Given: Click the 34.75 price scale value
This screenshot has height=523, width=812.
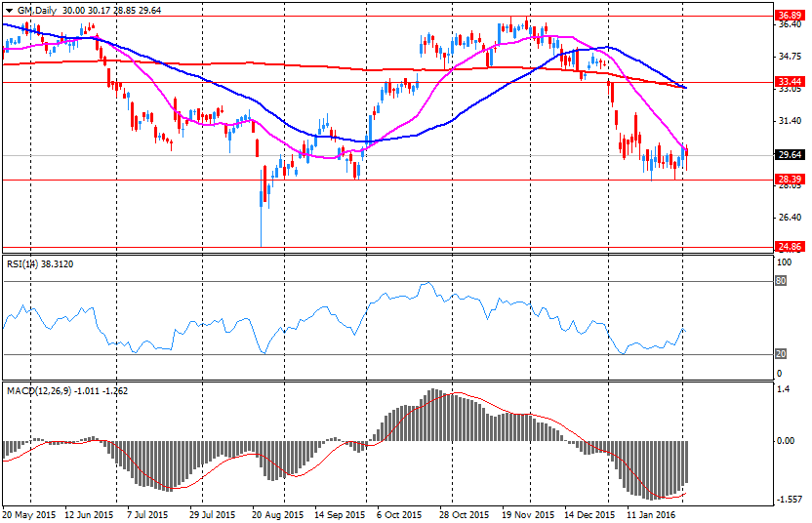Looking at the screenshot, I should (x=791, y=56).
